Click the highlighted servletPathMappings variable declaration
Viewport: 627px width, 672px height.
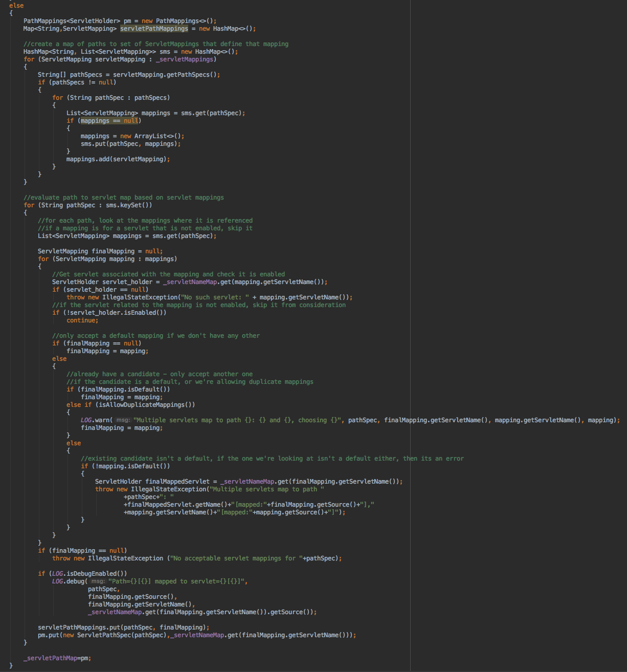click(x=154, y=29)
